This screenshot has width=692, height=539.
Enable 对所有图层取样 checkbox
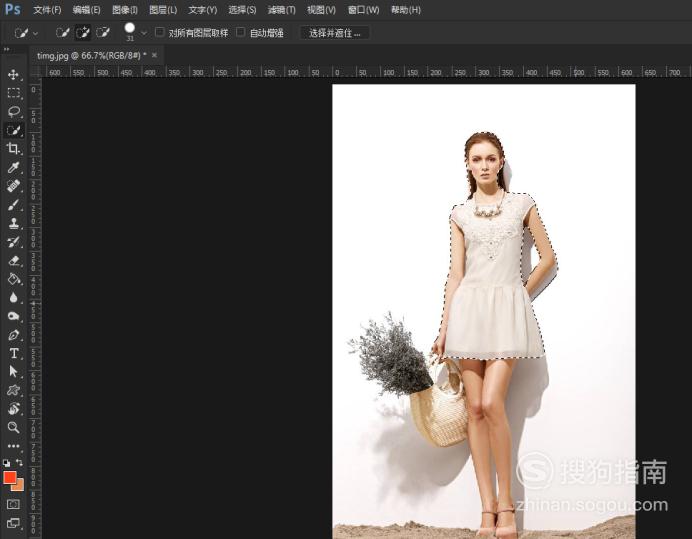click(160, 32)
